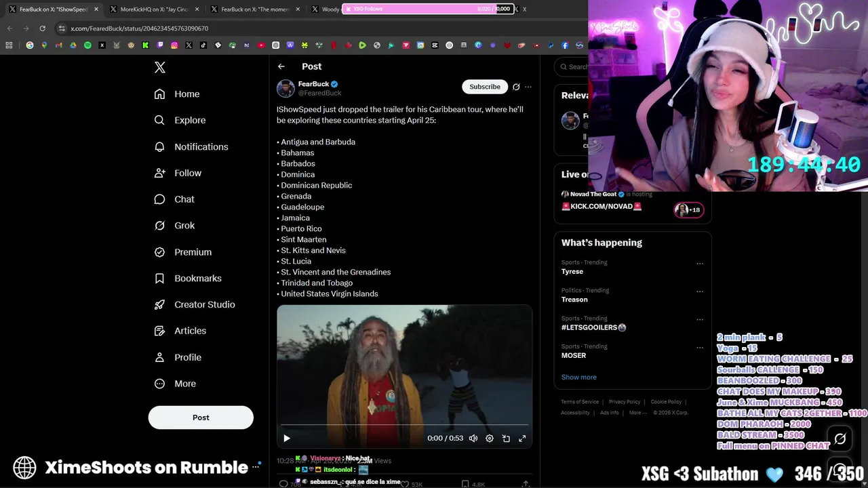The width and height of the screenshot is (868, 488).
Task: Open the +18 listeners avatar badge
Action: pyautogui.click(x=688, y=210)
